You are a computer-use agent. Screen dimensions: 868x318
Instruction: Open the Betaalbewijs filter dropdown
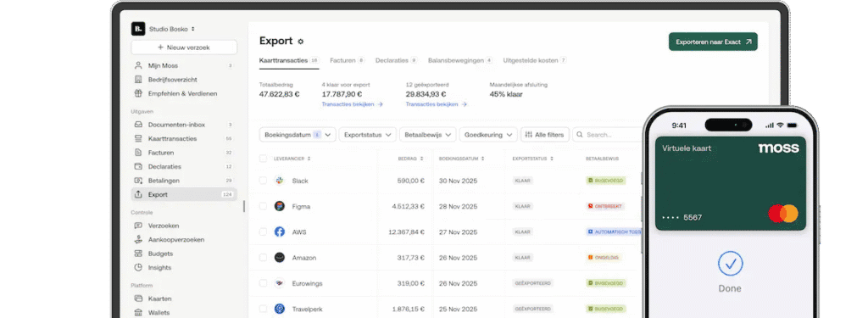point(428,135)
